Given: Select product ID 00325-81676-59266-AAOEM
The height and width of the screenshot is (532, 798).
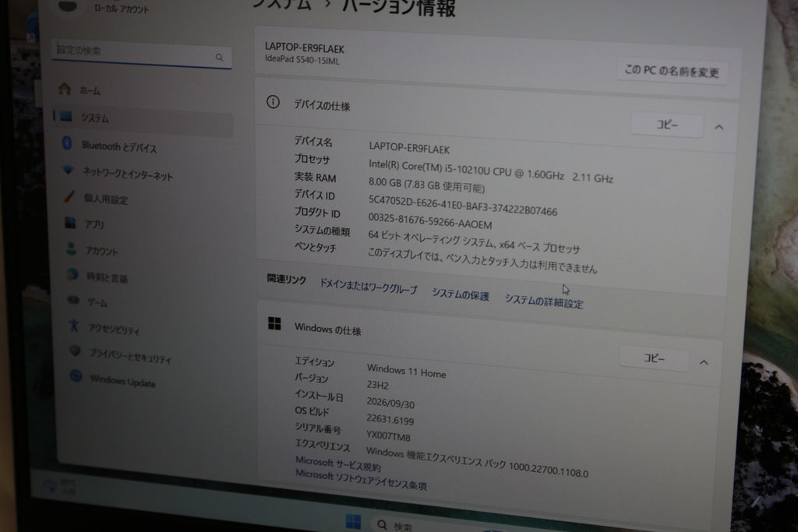Looking at the screenshot, I should coord(430,220).
